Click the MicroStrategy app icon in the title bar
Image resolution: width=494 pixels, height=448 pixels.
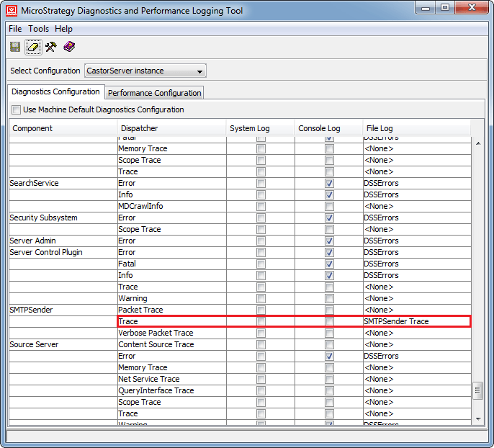tap(12, 10)
